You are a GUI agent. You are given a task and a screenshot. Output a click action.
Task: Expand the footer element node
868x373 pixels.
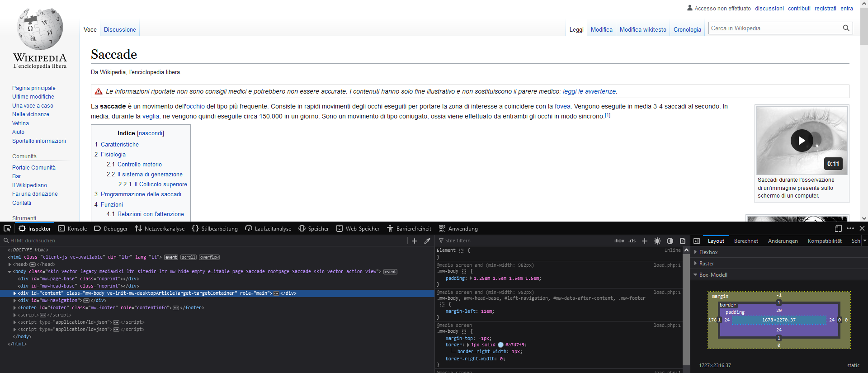pyautogui.click(x=14, y=308)
